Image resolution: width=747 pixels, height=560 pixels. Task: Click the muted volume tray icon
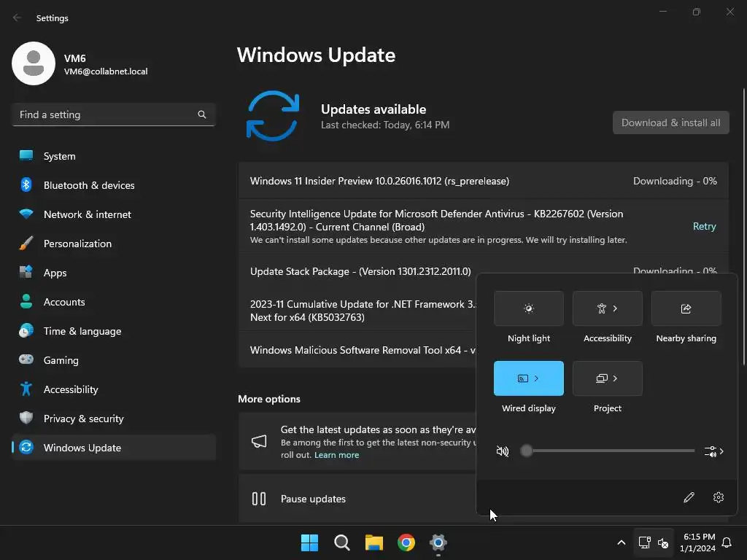(x=663, y=542)
